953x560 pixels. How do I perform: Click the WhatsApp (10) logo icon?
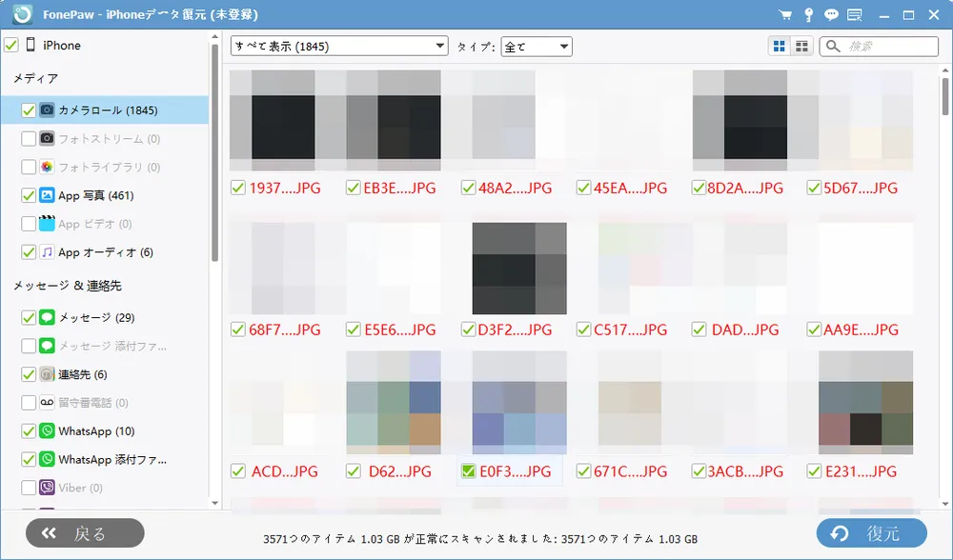click(x=47, y=430)
